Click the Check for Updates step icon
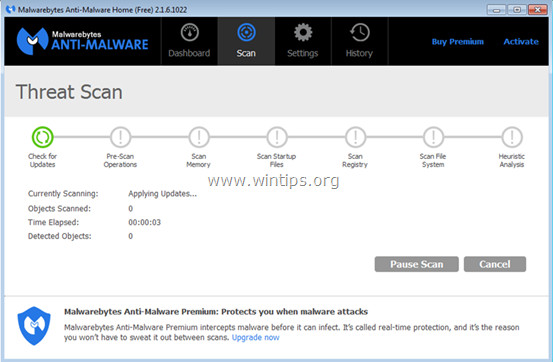 tap(43, 137)
